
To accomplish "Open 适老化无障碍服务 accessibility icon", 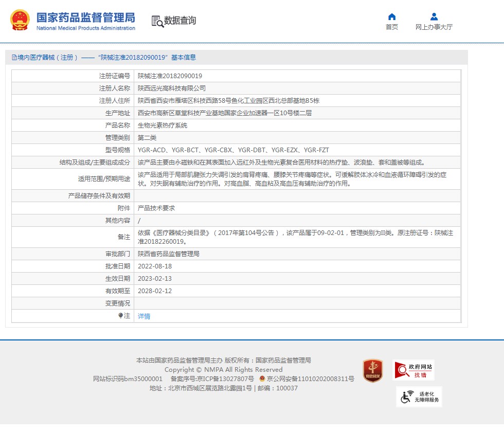I will pyautogui.click(x=419, y=397).
